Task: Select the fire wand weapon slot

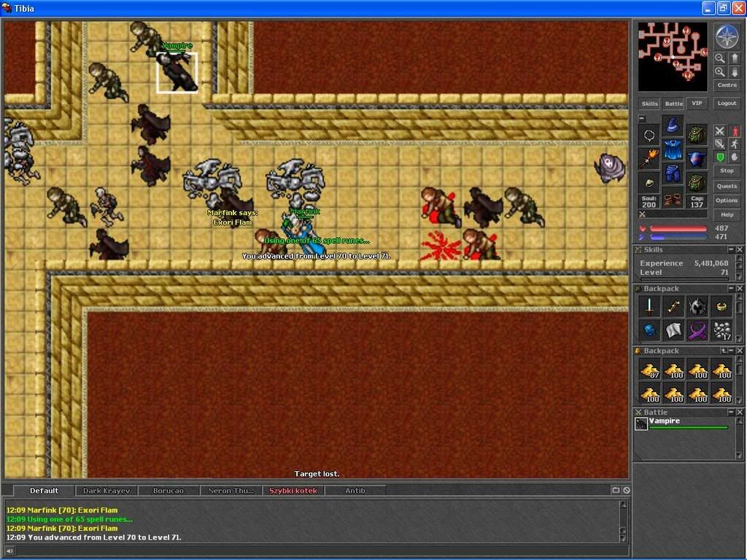Action: [x=649, y=159]
